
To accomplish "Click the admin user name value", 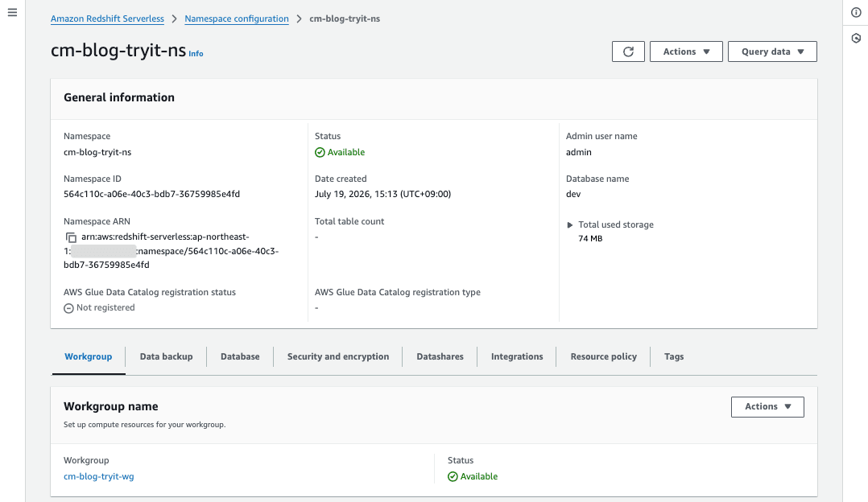I will (x=578, y=153).
